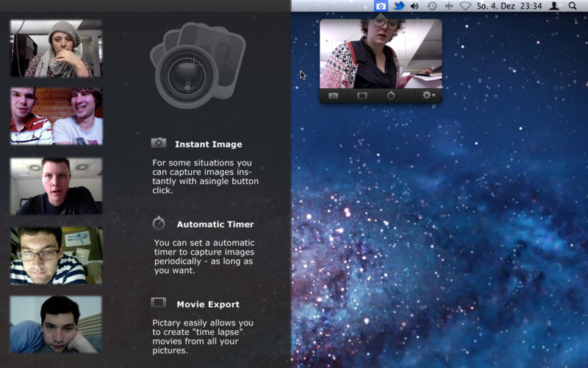
Task: Open the Pictary camera menu bar icon
Action: coord(381,6)
